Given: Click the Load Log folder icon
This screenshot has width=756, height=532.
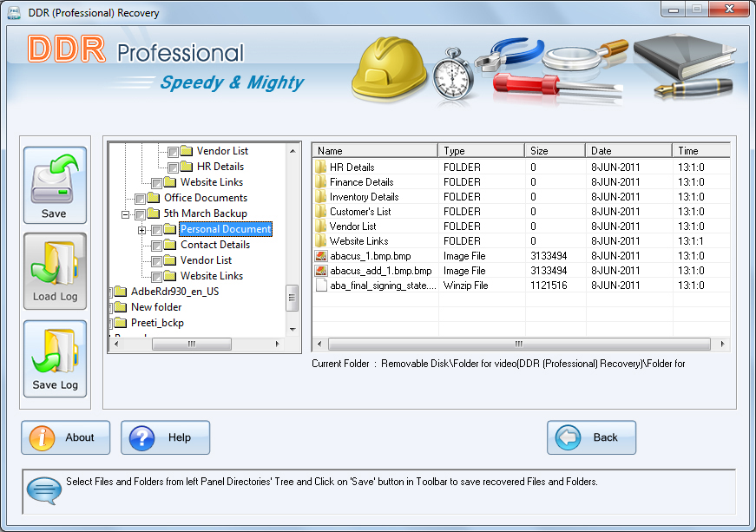Looking at the screenshot, I should coord(55,263).
